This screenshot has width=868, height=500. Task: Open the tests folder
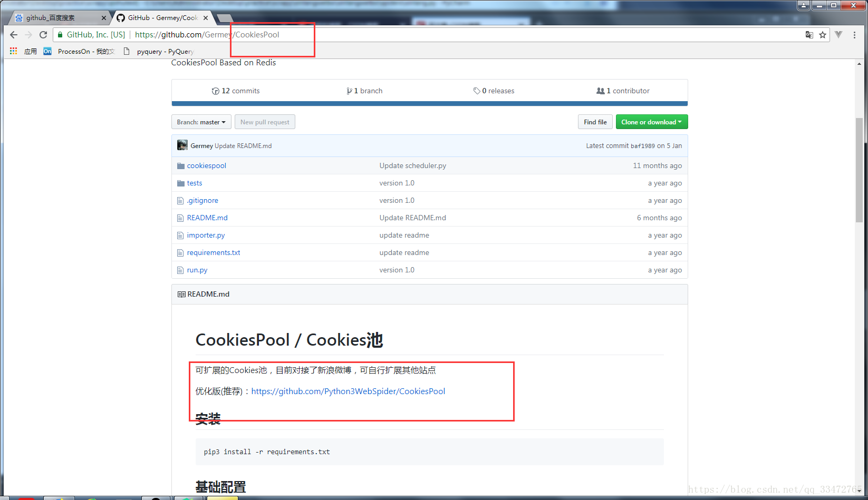195,183
